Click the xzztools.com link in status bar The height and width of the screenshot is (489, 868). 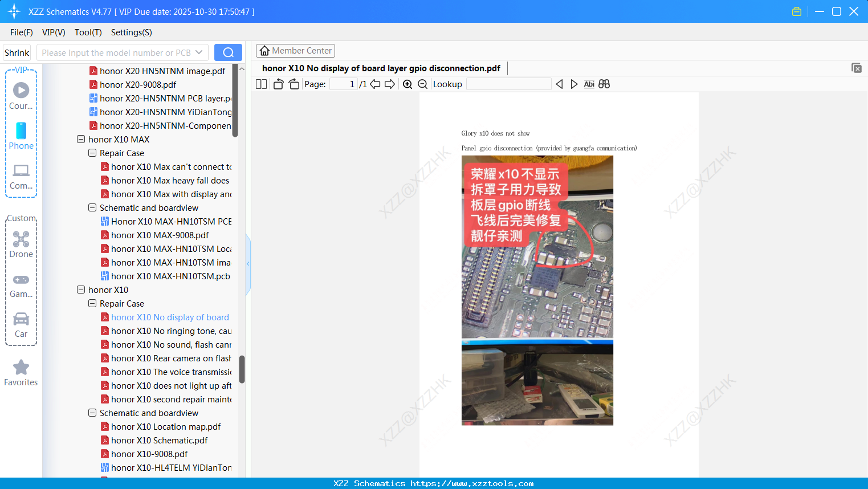click(x=472, y=483)
